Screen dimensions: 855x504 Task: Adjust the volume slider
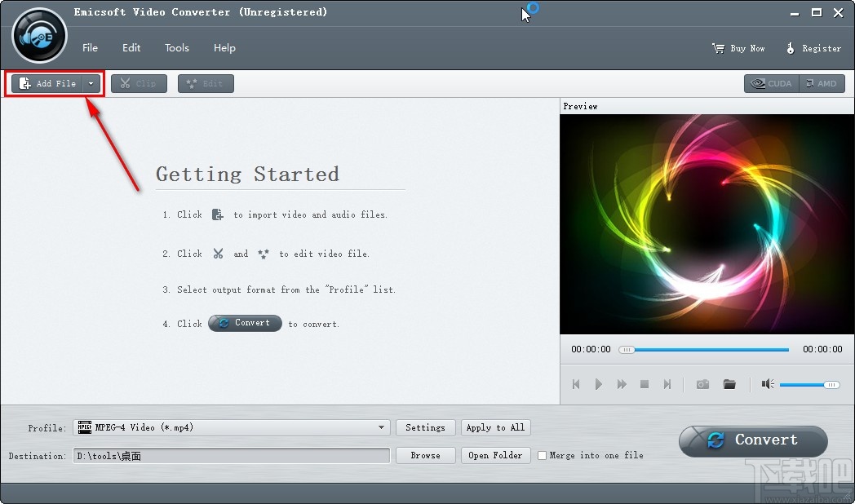pyautogui.click(x=810, y=385)
